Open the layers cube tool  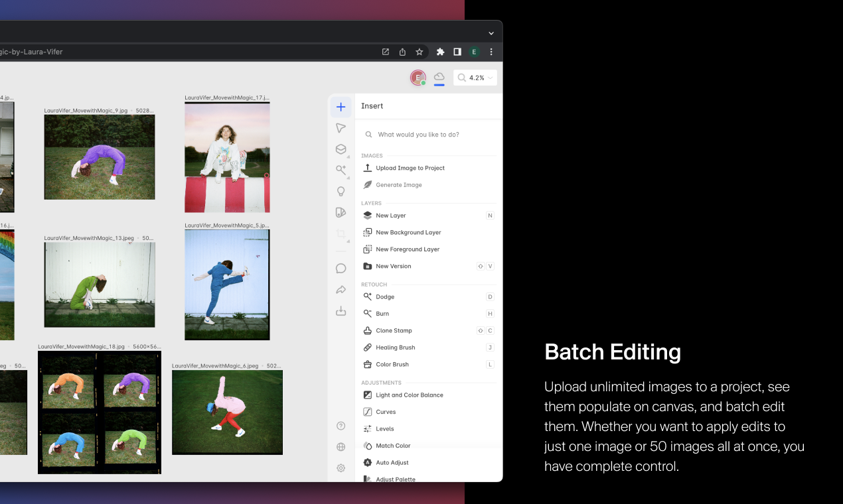(x=341, y=149)
